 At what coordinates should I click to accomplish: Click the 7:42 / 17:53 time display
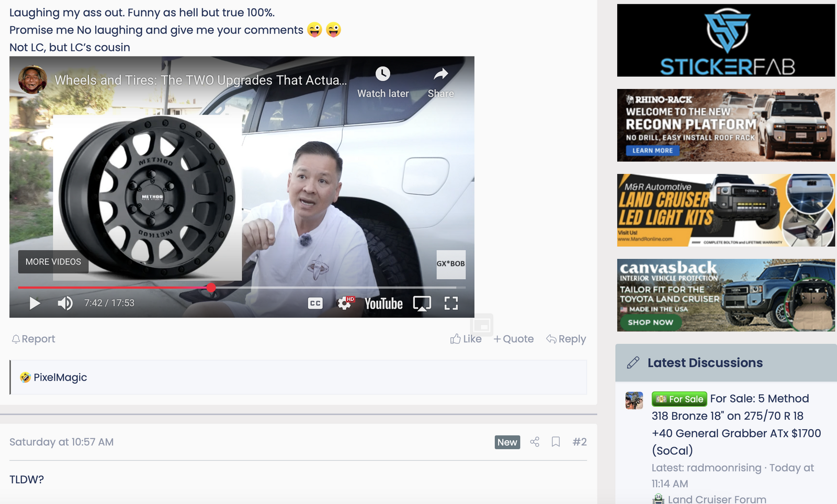pos(109,303)
